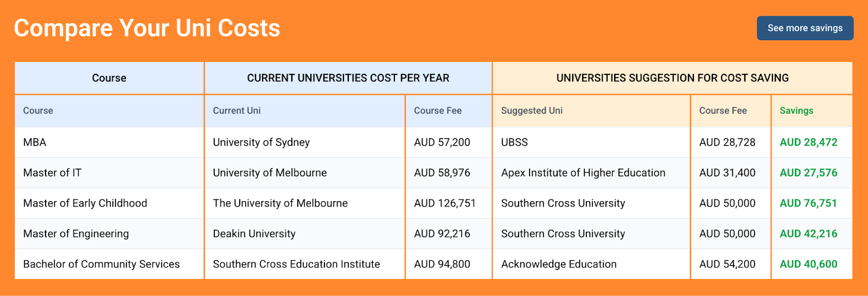Click the AUD 76,751 savings value
Viewport: 868px width, 296px height.
808,203
